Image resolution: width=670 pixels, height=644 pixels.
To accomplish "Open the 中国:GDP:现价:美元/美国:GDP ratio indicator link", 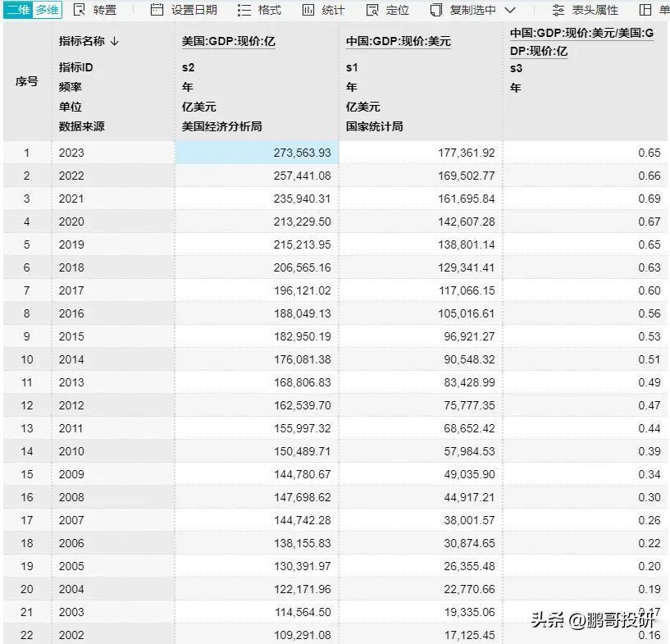I will [x=581, y=42].
